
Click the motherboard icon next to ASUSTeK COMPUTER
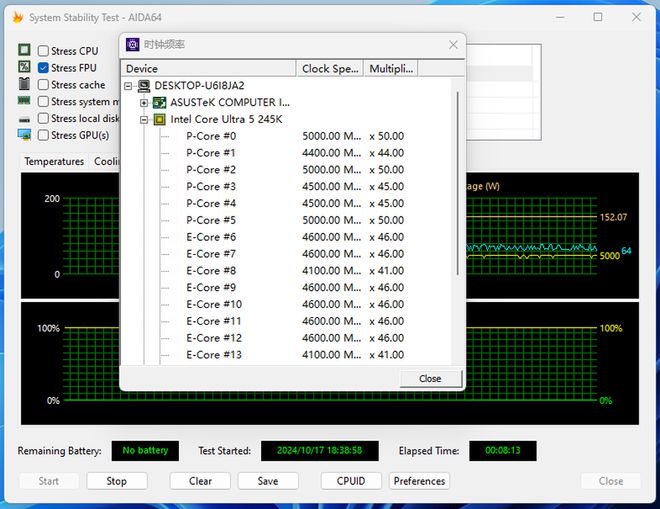coord(159,103)
